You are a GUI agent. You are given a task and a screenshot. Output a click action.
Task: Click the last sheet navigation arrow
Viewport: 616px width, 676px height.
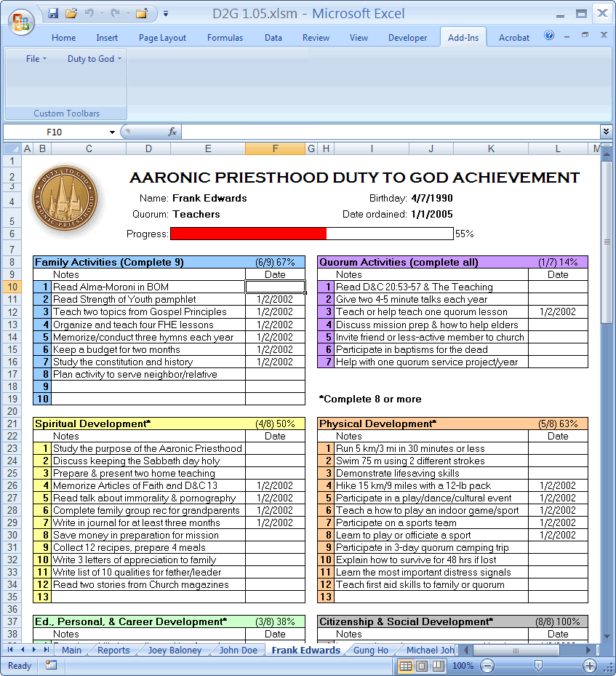coord(46,649)
